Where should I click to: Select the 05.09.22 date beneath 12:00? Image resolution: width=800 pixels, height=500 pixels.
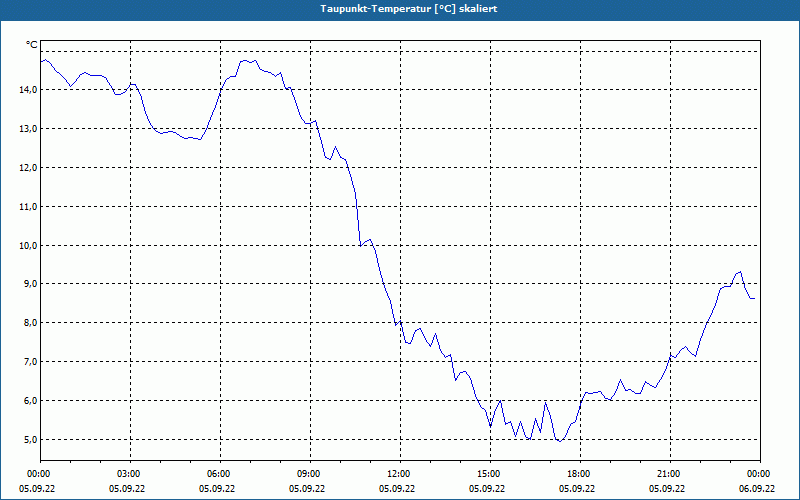tap(397, 488)
